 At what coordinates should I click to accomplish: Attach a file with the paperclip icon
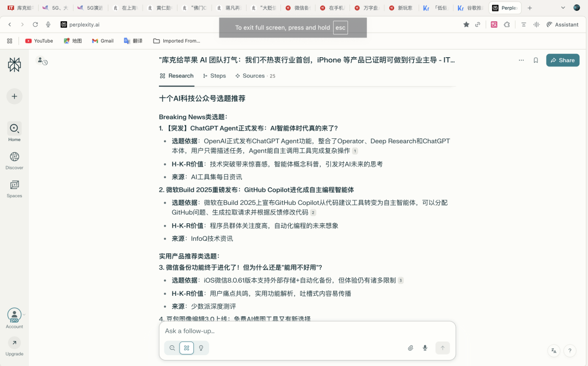411,347
